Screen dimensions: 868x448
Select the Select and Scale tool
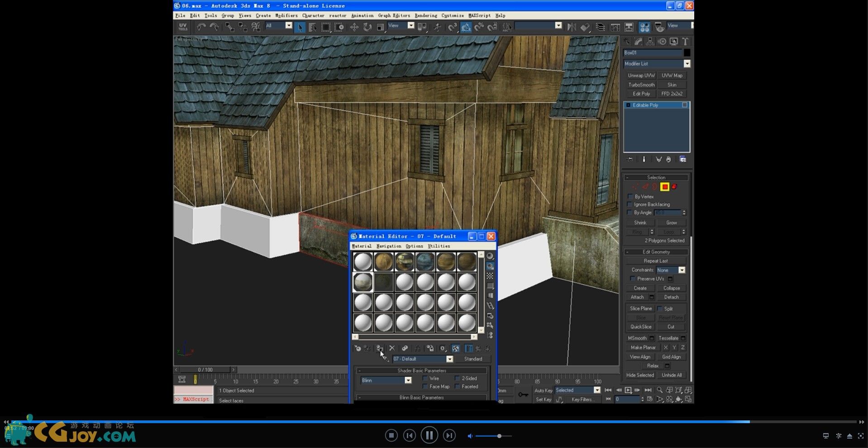[x=380, y=27]
